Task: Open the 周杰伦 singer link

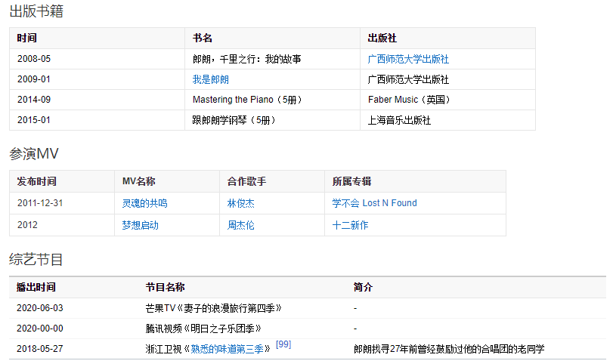Action: click(241, 225)
